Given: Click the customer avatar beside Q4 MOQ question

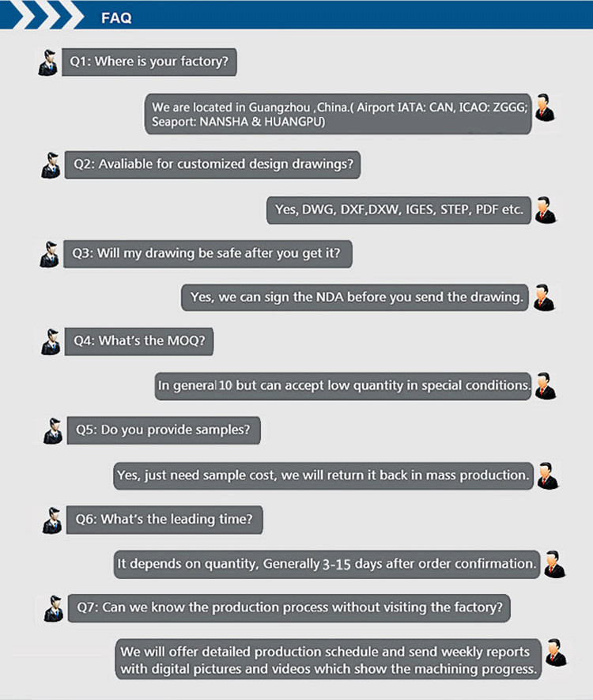Looking at the screenshot, I should [x=51, y=342].
